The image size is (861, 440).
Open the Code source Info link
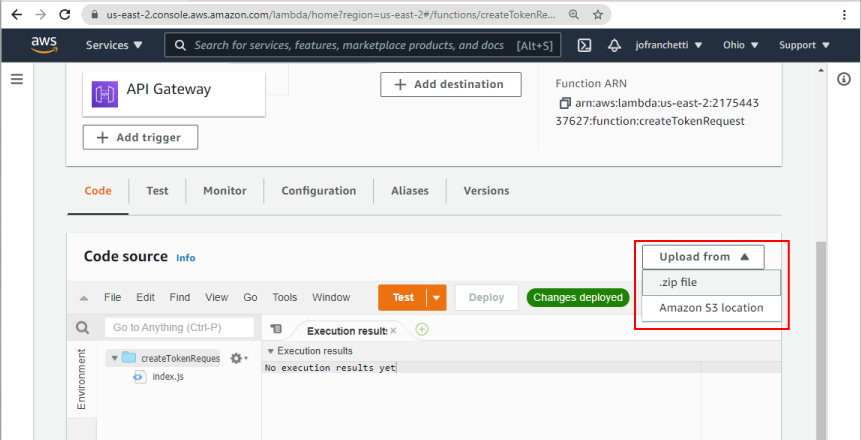tap(186, 258)
